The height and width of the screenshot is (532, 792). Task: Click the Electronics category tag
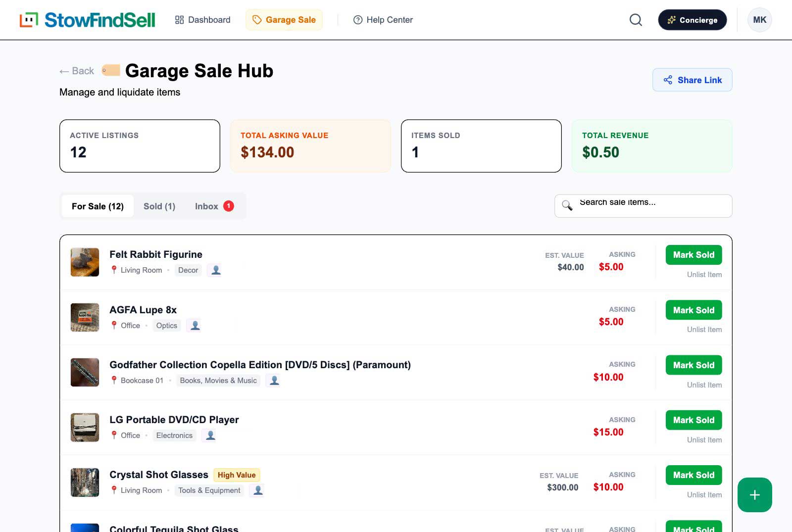pyautogui.click(x=174, y=435)
